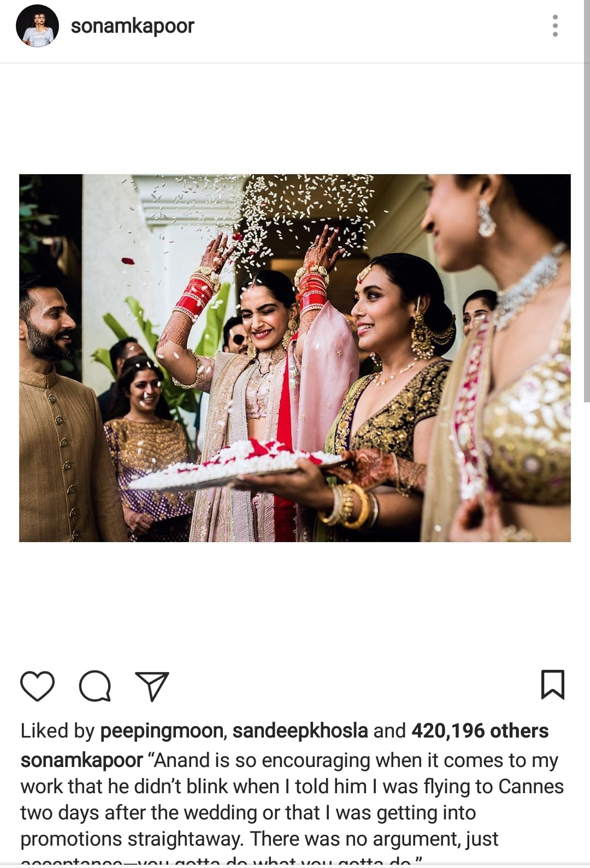Like the post with the heart icon
Viewport: 590px width, 868px height.
37,686
